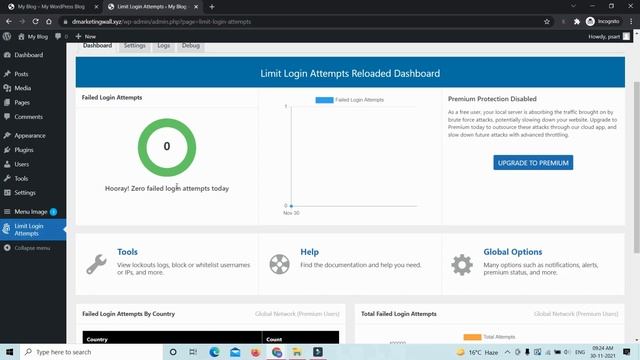Open Posts in the WordPress sidebar
This screenshot has width=640, height=360.
(21, 74)
